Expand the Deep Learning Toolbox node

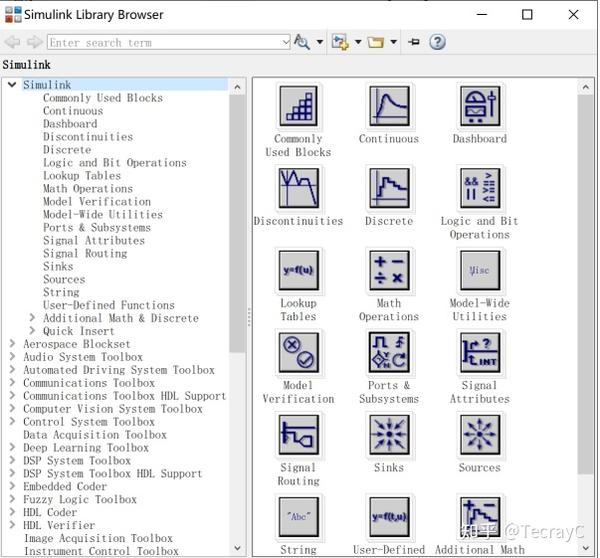tap(12, 447)
